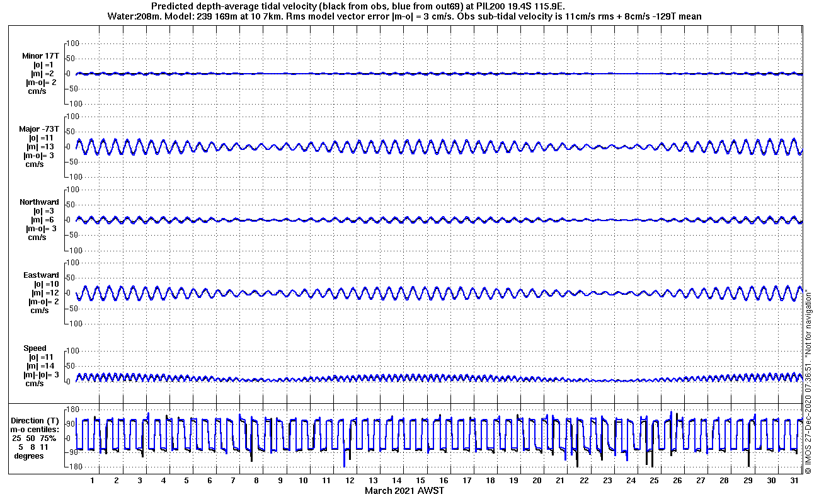The image size is (819, 504).
Task: Click the 'Eastward' panel label
Action: 41,275
